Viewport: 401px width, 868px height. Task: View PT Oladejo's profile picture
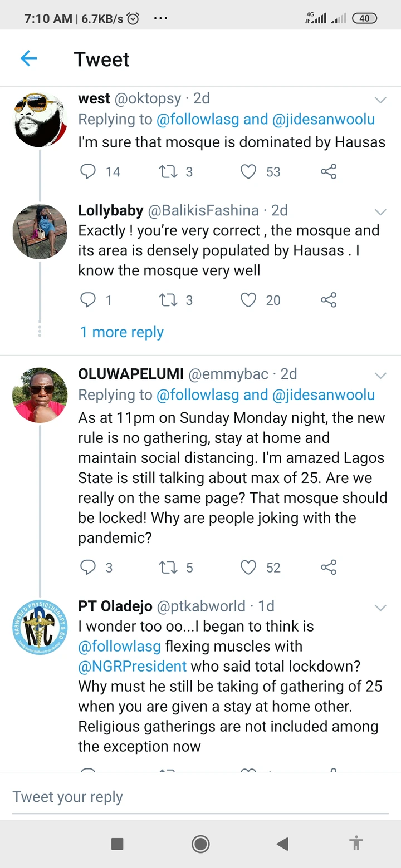click(40, 627)
